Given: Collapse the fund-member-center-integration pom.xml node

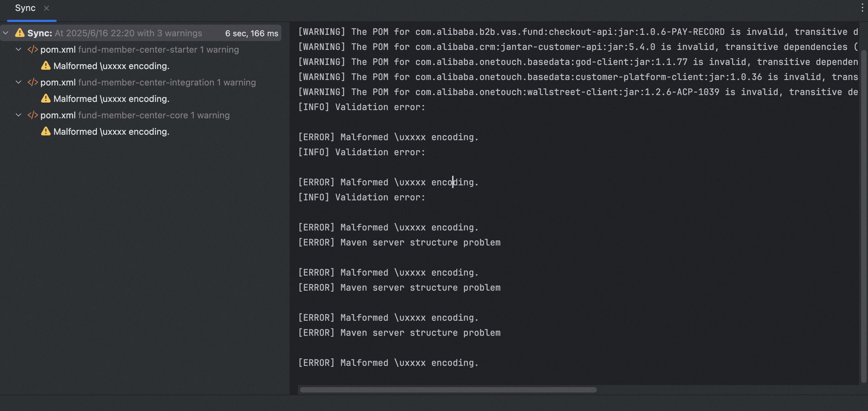Looking at the screenshot, I should (18, 82).
